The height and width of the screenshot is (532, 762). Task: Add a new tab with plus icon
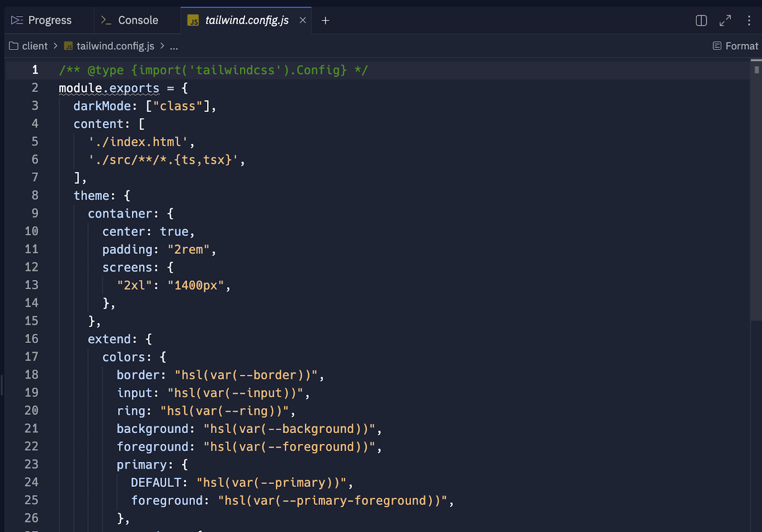point(325,20)
